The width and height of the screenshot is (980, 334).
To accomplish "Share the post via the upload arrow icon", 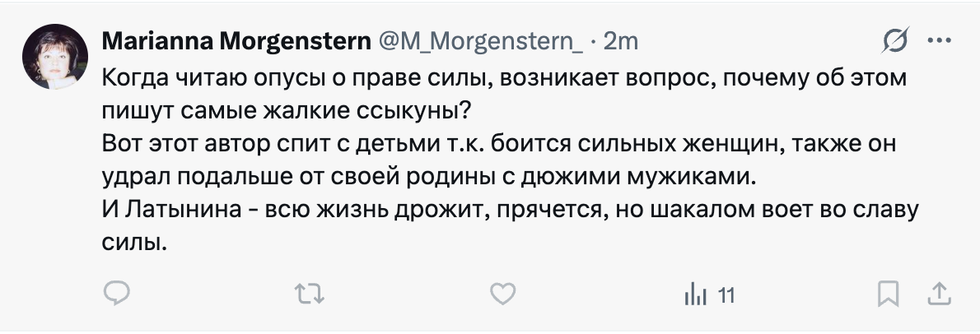I will click(x=940, y=294).
